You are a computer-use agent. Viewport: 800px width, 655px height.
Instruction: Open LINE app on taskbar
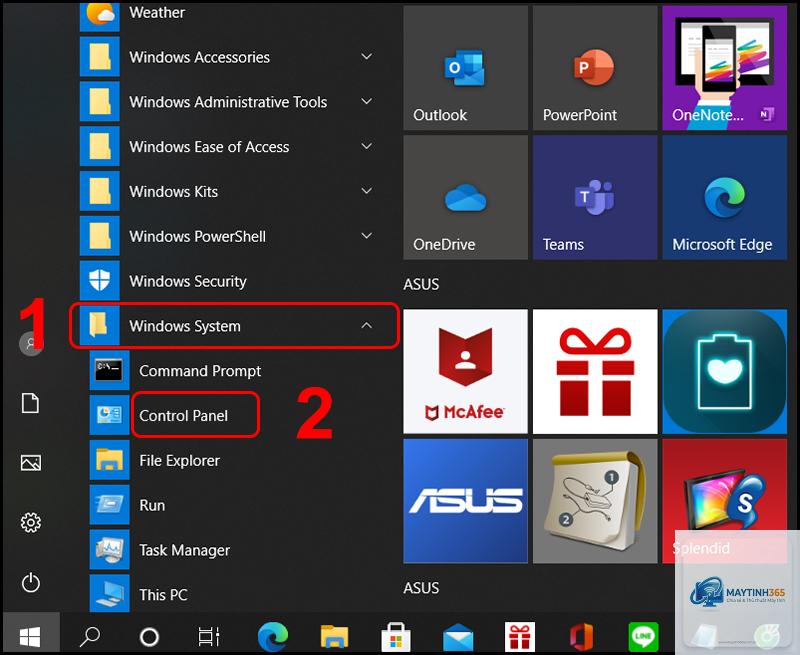click(x=643, y=636)
